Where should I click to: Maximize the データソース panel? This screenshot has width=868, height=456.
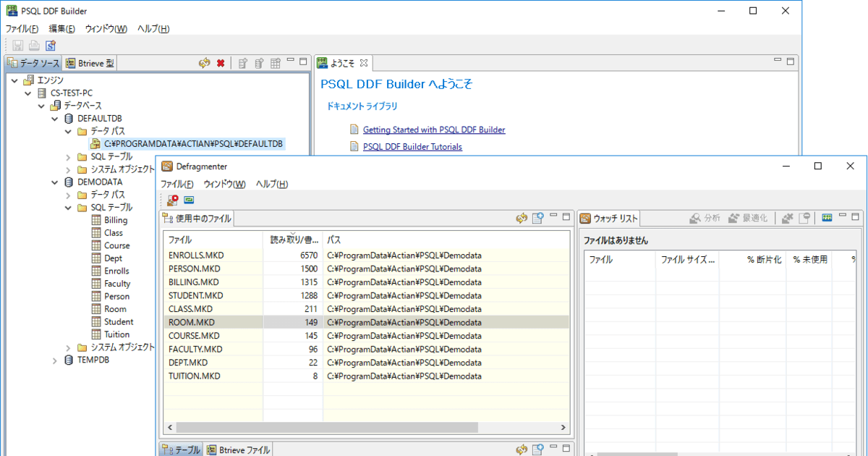(302, 63)
